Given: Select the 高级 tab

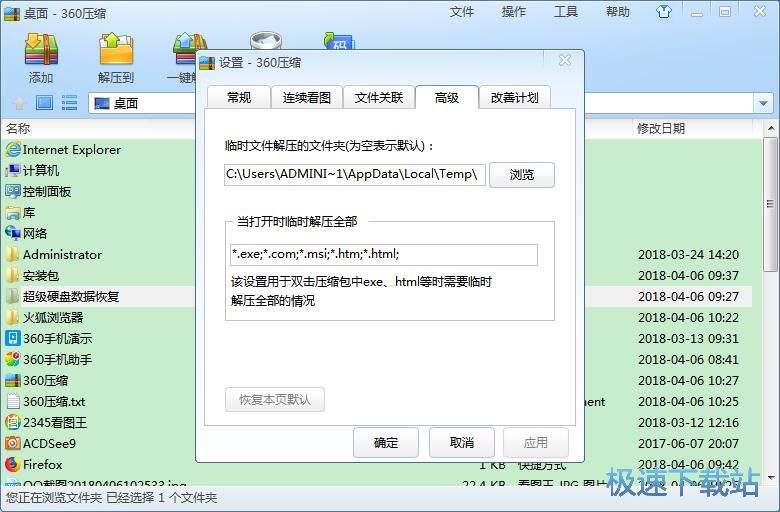Looking at the screenshot, I should pos(447,98).
